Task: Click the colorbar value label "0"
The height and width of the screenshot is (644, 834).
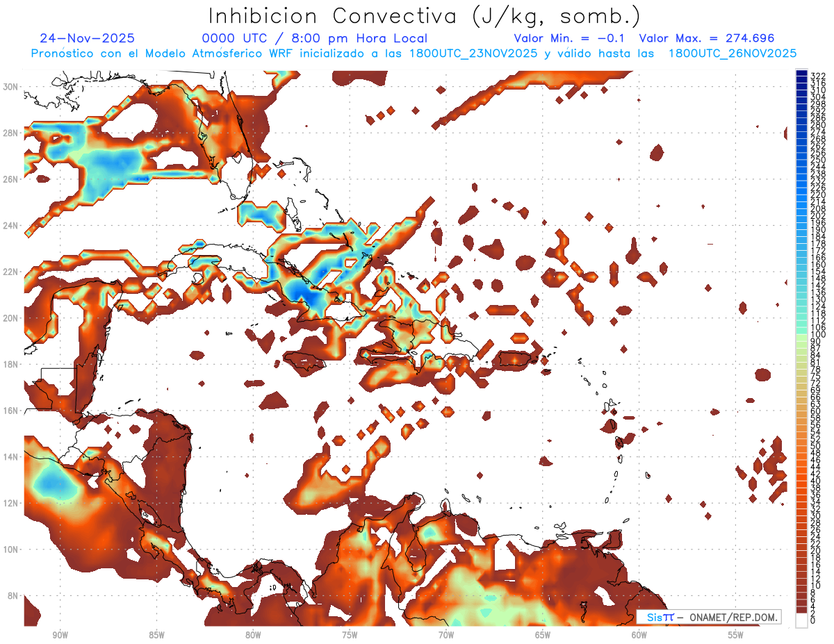Action: [813, 620]
